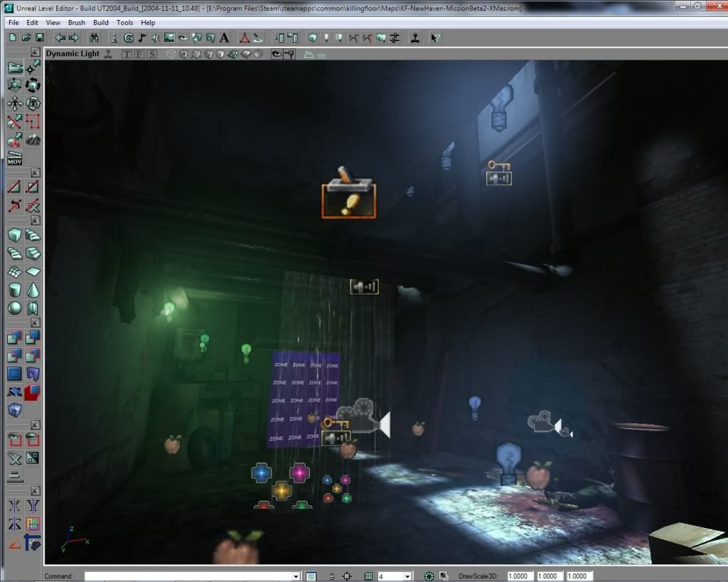The width and height of the screenshot is (728, 582).
Task: Open the Build menu
Action: 101,23
